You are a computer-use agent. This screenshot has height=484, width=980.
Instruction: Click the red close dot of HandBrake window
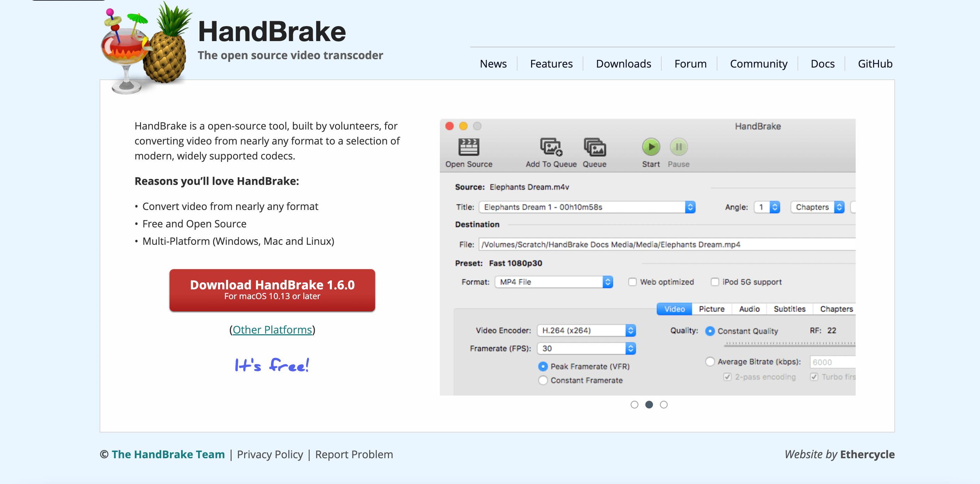point(449,126)
